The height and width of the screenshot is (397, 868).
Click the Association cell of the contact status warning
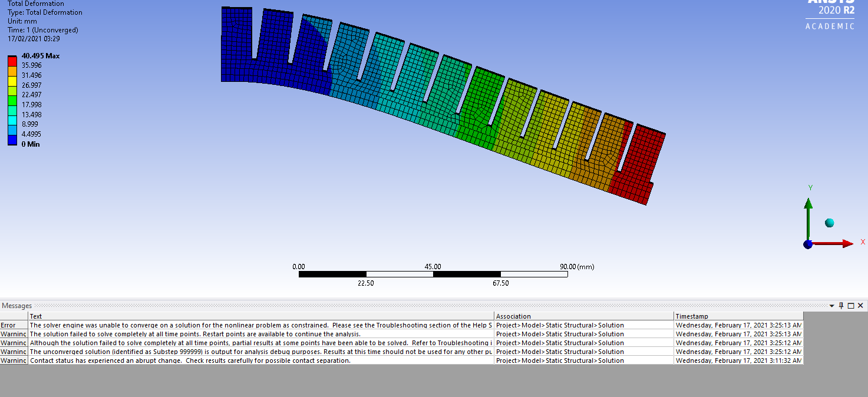click(584, 360)
